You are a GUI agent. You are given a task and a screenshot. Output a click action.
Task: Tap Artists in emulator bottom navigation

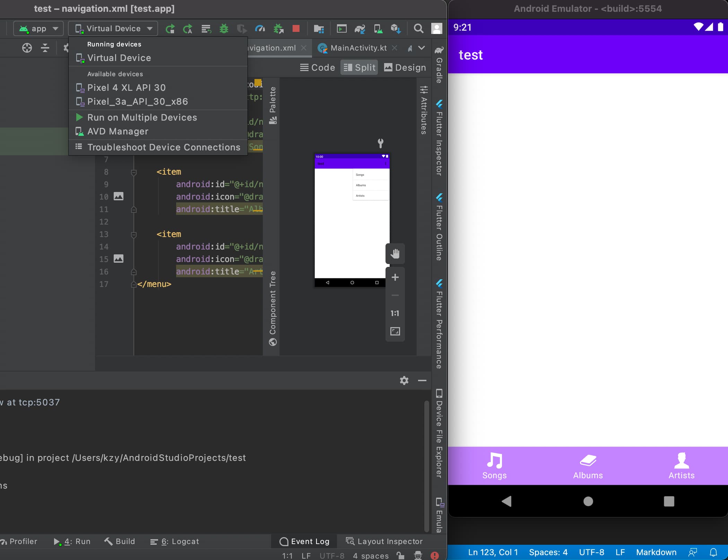point(681,466)
